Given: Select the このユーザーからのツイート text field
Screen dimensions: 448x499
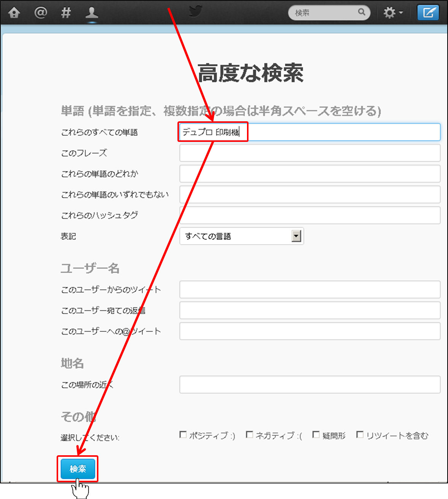Looking at the screenshot, I should click(310, 289).
